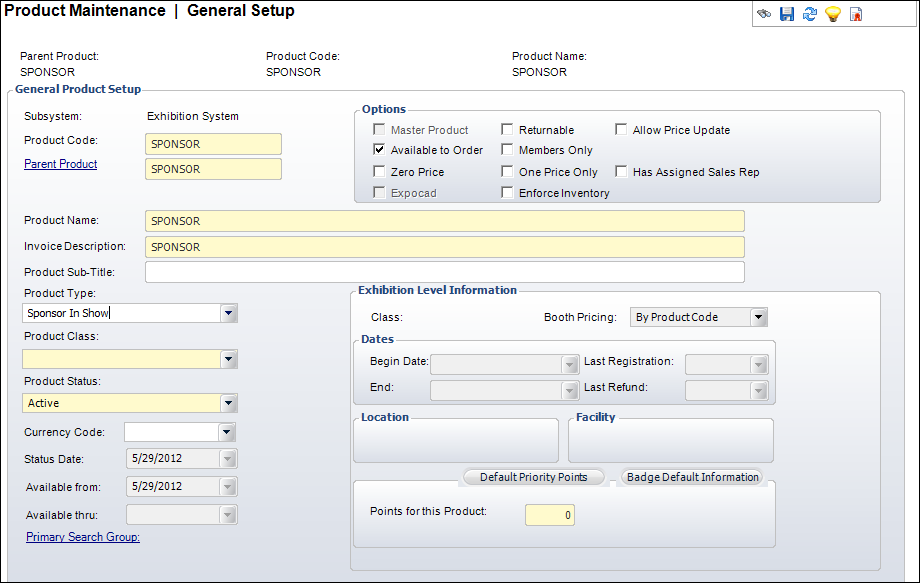Expand the Product Status dropdown
This screenshot has width=920, height=583.
click(229, 403)
